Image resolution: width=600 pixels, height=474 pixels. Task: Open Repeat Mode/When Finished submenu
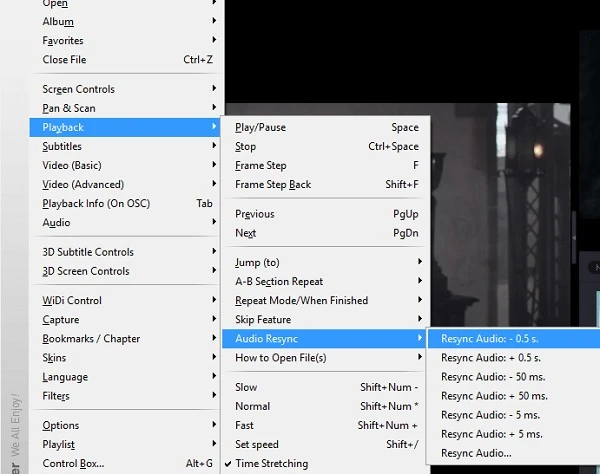coord(324,301)
